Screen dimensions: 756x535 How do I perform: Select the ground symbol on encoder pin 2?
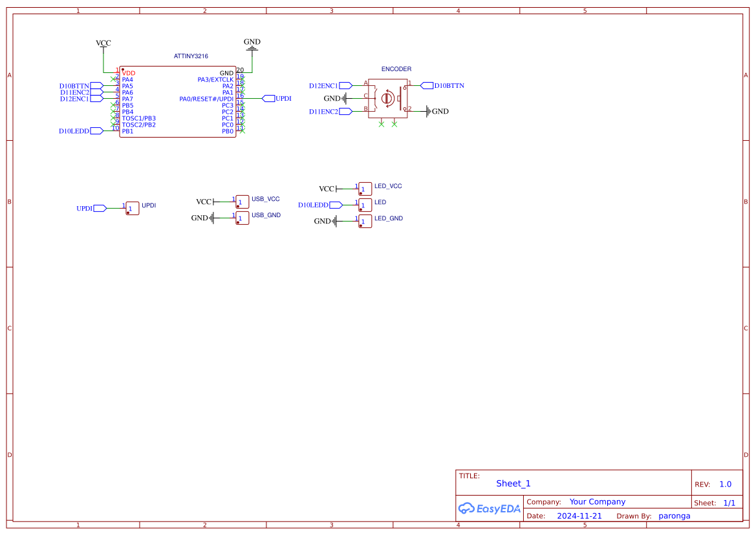click(427, 110)
